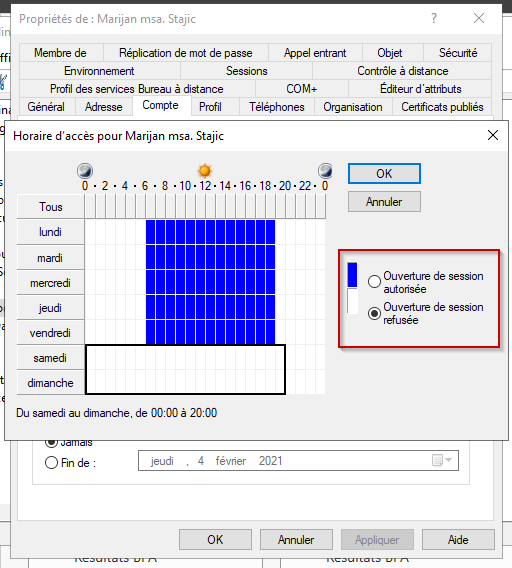This screenshot has width=512, height=568.
Task: Close the Horaire d'accès dialog
Action: [493, 135]
